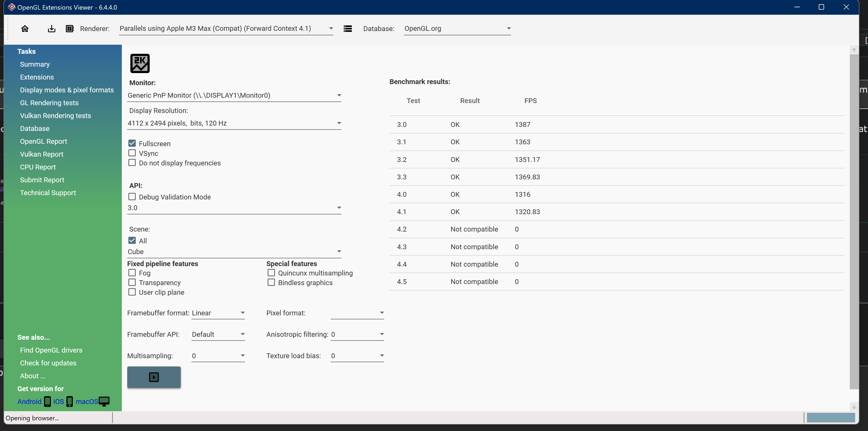Click the download/save icon in toolbar
868x431 pixels.
tap(51, 29)
